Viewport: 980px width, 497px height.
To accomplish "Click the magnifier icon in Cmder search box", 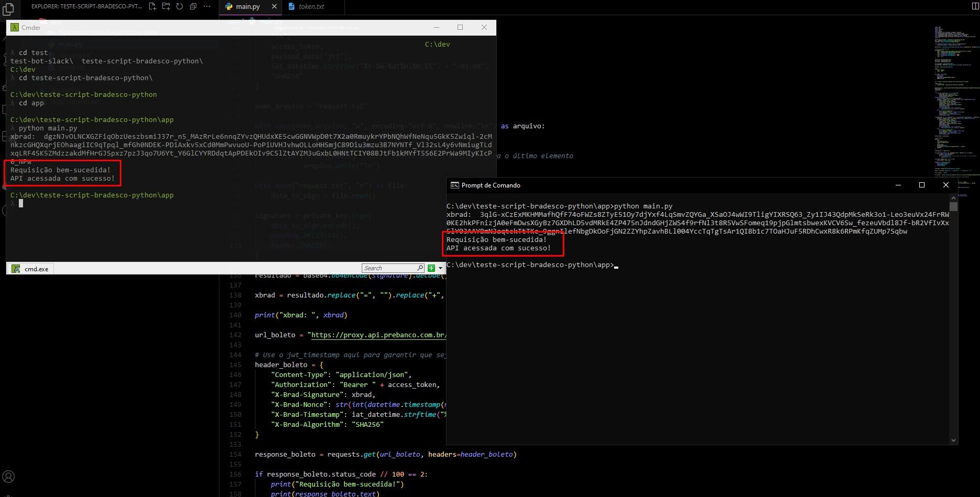I will tap(420, 268).
